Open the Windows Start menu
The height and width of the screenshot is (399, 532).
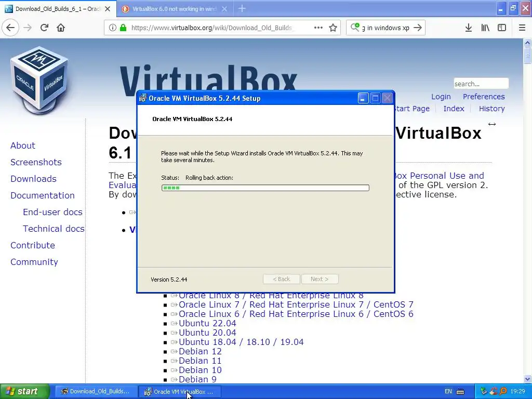25,391
